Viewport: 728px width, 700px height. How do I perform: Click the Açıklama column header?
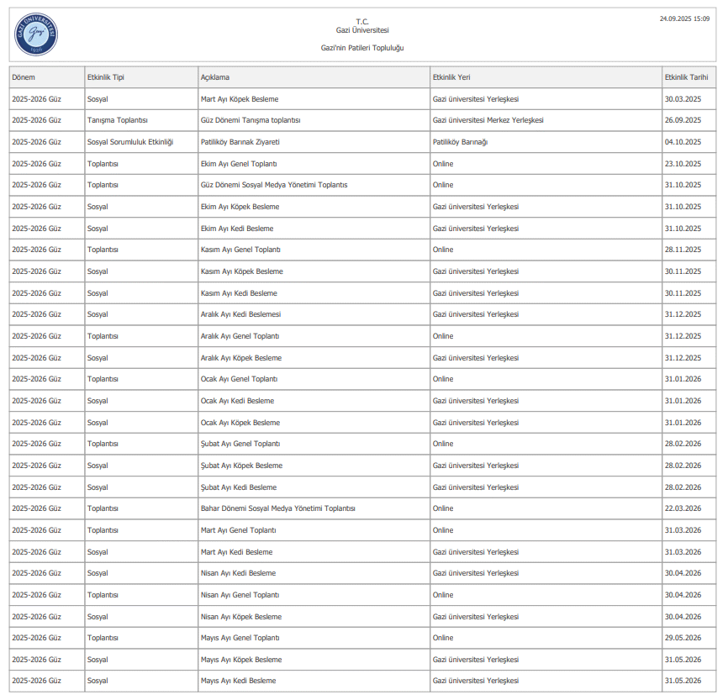215,77
